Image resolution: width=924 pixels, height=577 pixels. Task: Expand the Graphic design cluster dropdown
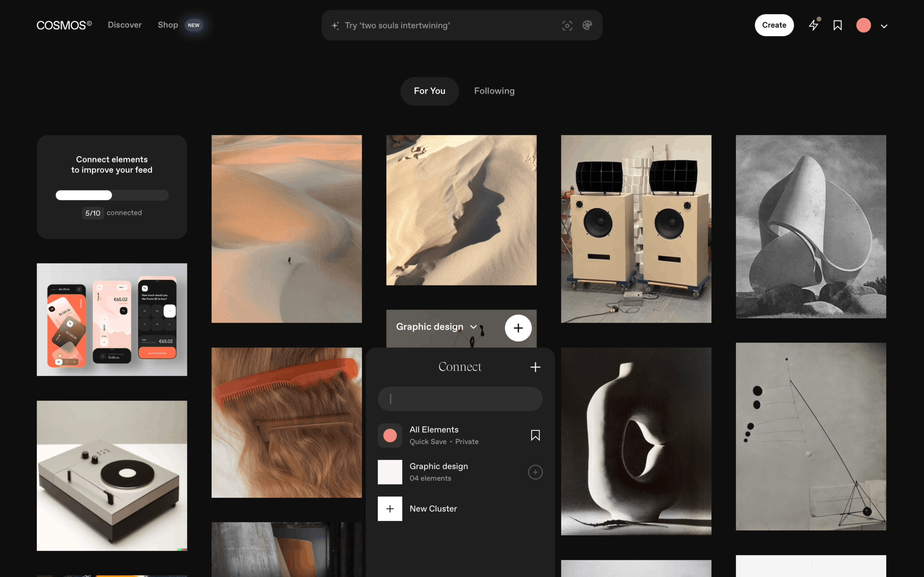[x=473, y=327]
